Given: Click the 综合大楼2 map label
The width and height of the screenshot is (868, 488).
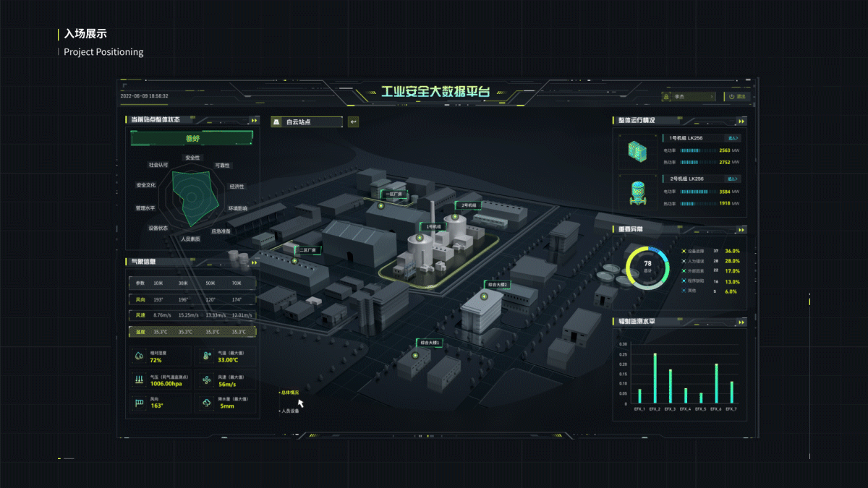Looking at the screenshot, I should [498, 285].
